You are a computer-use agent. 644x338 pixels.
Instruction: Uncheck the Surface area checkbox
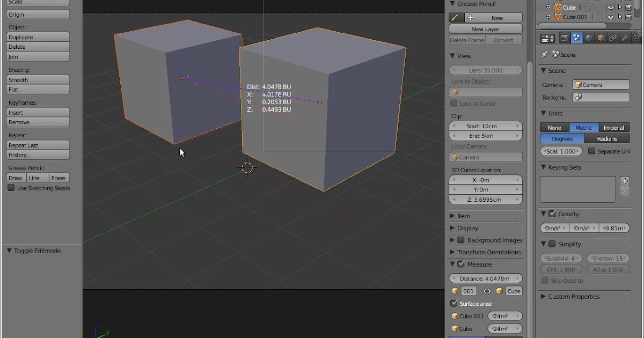click(454, 303)
